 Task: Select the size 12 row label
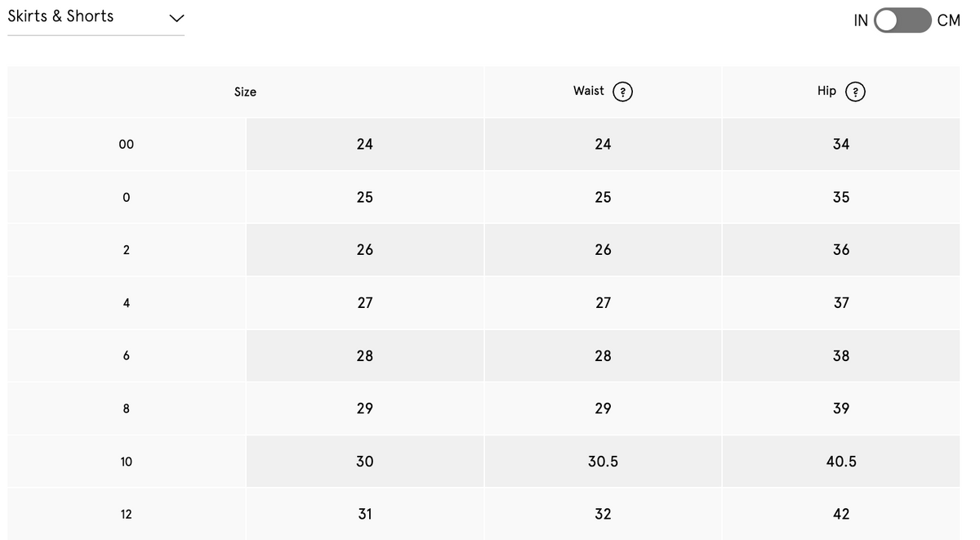tap(127, 515)
